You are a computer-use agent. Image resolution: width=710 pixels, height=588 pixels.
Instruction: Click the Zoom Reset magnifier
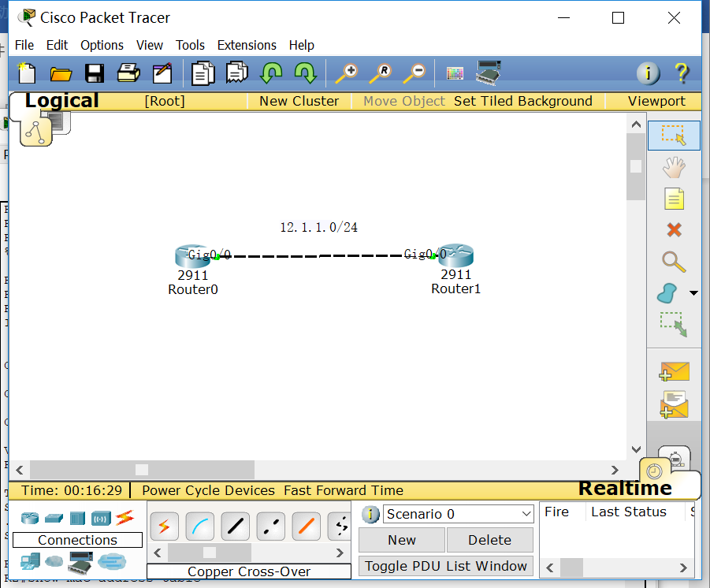click(381, 73)
